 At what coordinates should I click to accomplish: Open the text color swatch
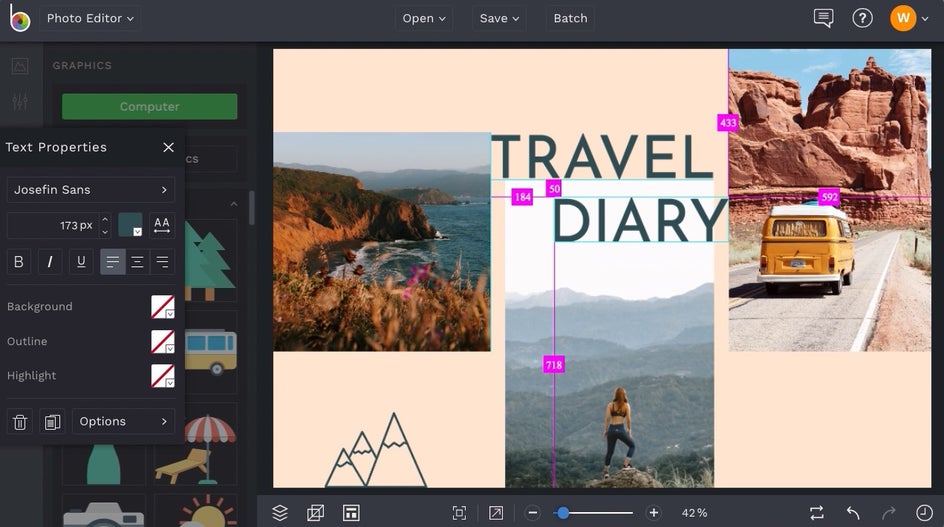[130, 225]
